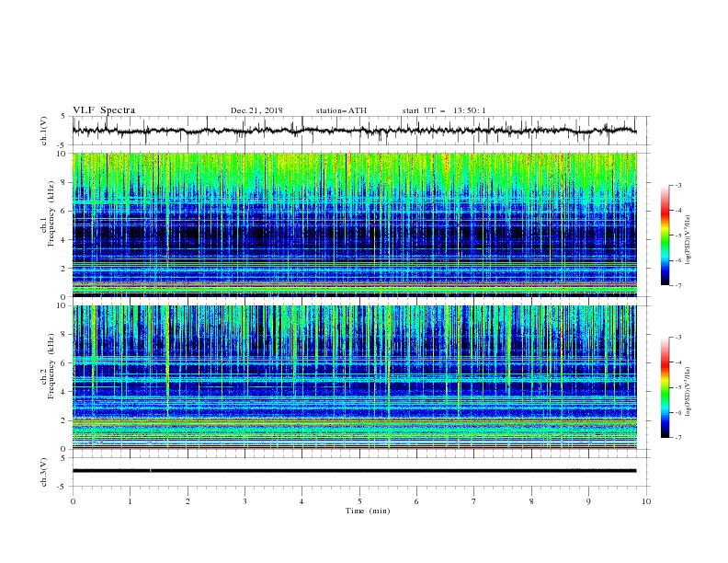Click the ch.1 voltage waveform trace
This screenshot has height=563, width=728.
point(354,131)
